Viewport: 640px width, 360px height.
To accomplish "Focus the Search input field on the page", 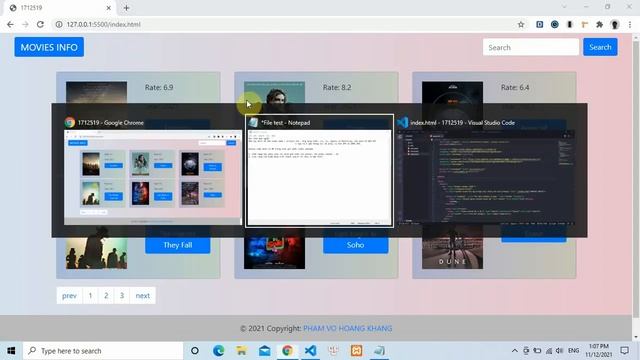I will (x=531, y=47).
